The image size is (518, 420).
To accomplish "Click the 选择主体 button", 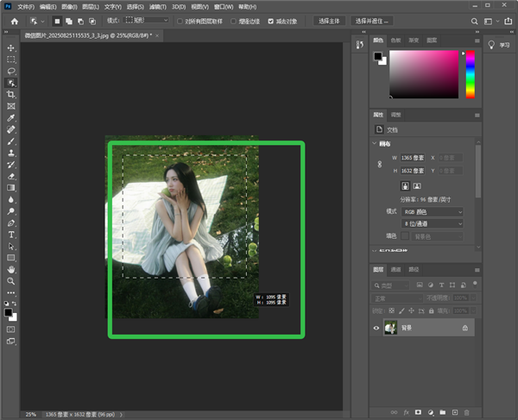I will click(329, 20).
